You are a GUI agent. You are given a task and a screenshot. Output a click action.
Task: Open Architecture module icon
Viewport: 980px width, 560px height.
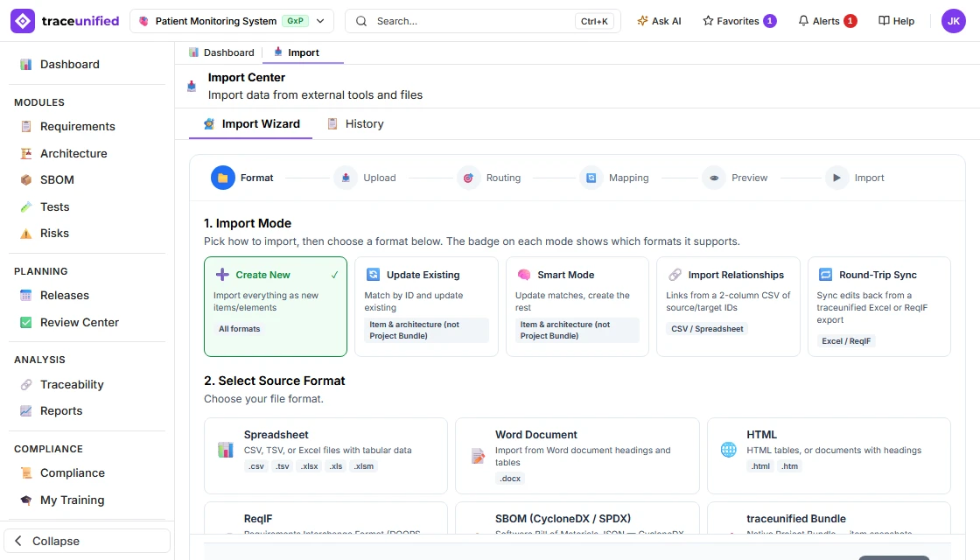pyautogui.click(x=25, y=154)
